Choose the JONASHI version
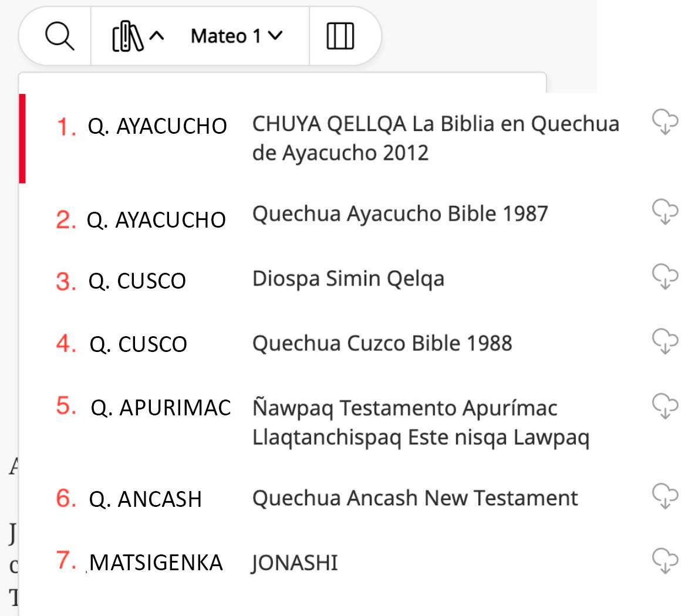The image size is (695, 616). point(295,563)
